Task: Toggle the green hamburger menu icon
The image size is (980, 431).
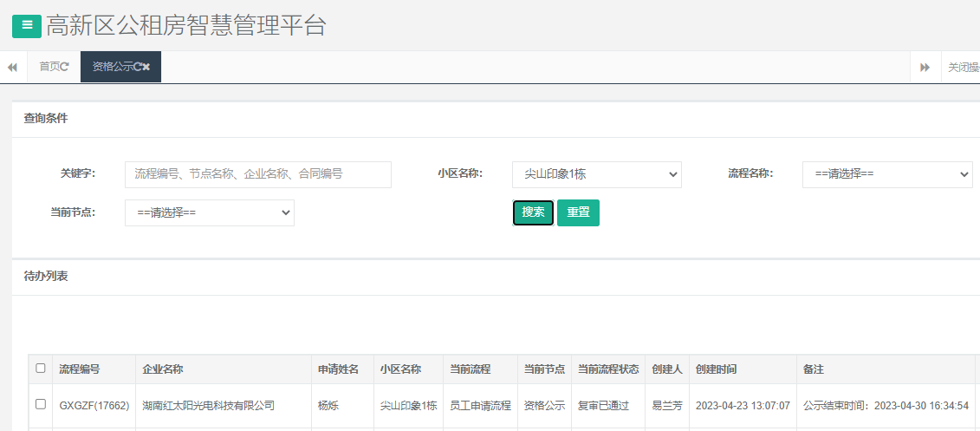Action: 27,26
